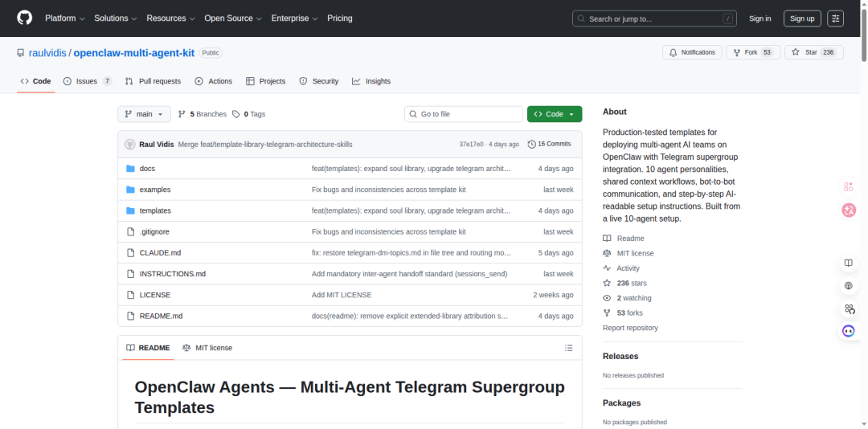This screenshot has height=429, width=868.
Task: Click the Pricing link
Action: pyautogui.click(x=340, y=18)
